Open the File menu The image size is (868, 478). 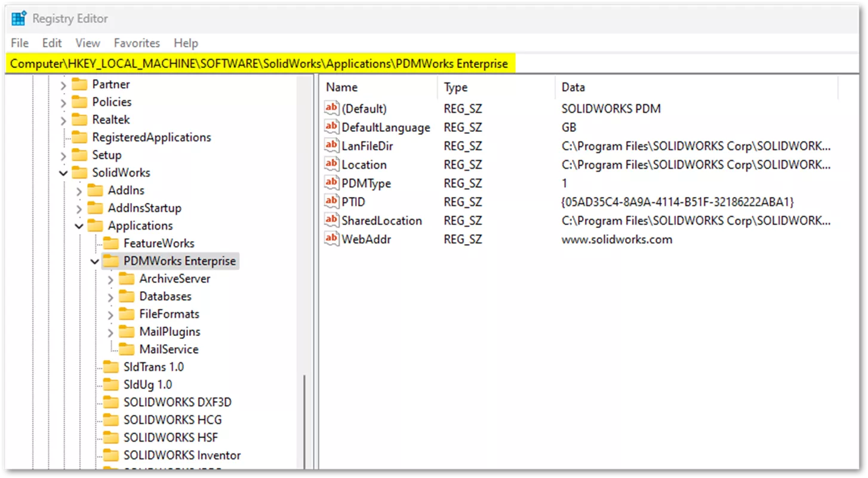click(20, 43)
